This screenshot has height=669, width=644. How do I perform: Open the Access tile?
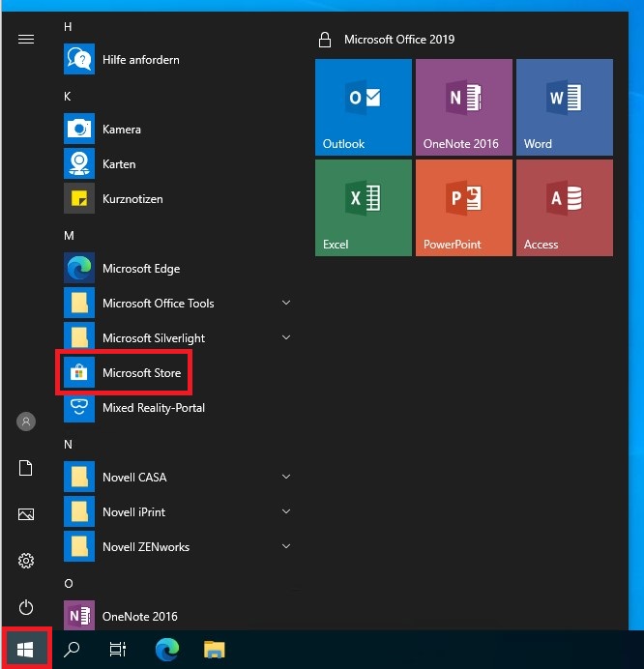coord(565,208)
